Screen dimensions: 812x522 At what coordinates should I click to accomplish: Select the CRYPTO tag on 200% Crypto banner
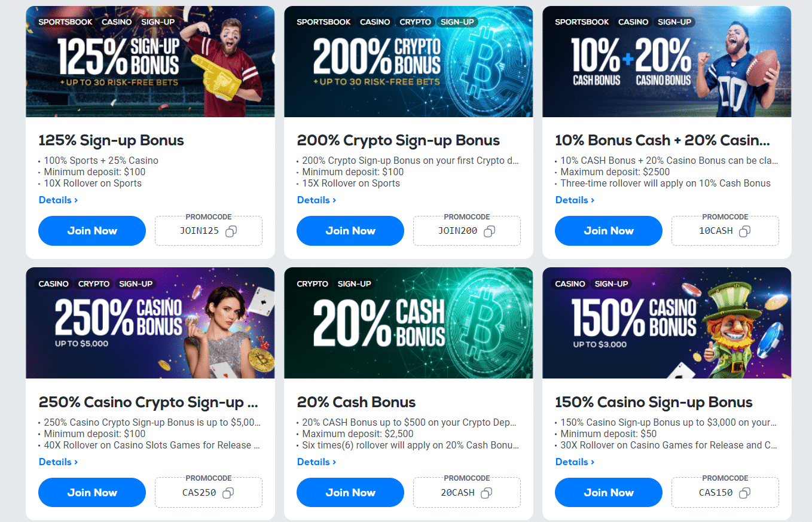point(415,22)
